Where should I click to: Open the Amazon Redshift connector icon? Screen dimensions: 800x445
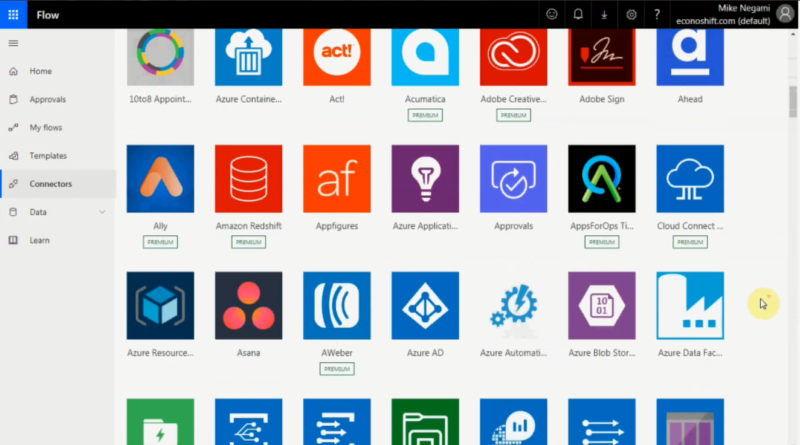click(248, 179)
